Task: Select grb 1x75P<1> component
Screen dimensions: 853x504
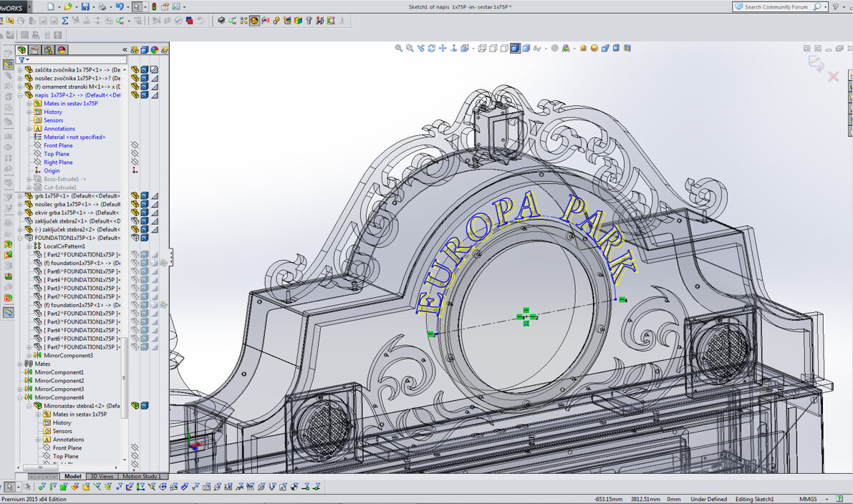Action: point(77,195)
